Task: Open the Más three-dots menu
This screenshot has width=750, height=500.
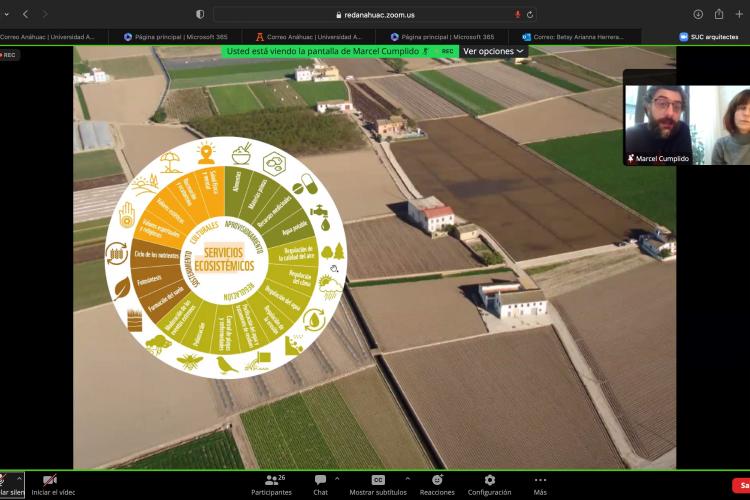Action: [540, 485]
